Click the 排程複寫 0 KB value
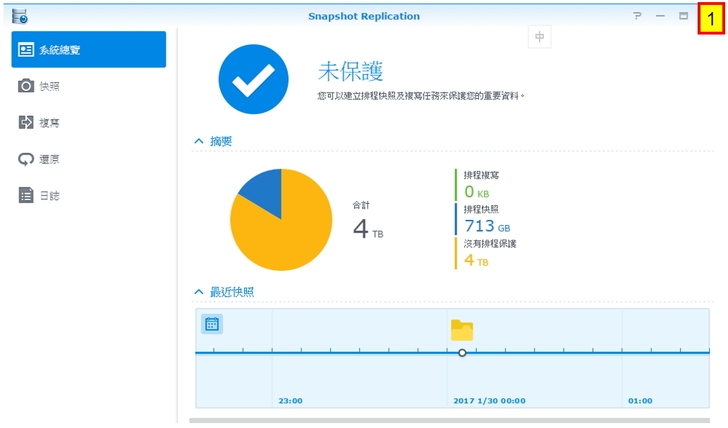The image size is (728, 428). pyautogui.click(x=476, y=192)
